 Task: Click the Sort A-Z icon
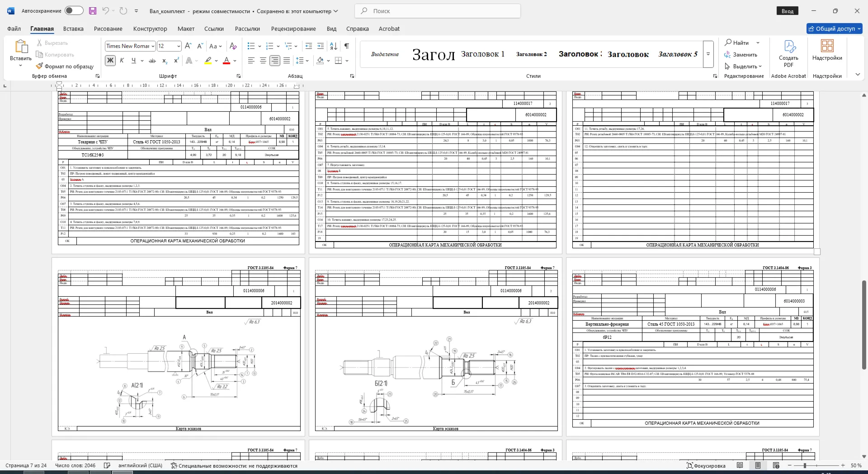(334, 46)
